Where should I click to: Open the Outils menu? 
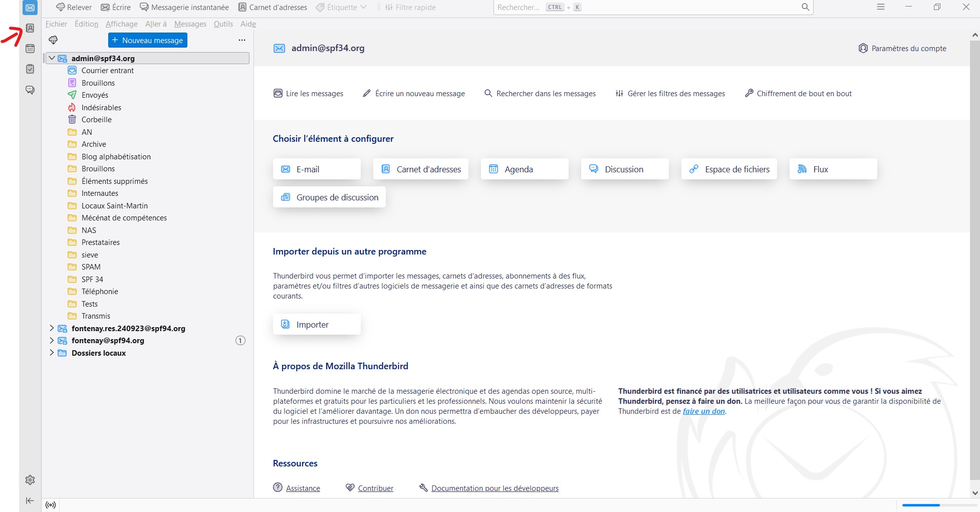[x=223, y=24]
